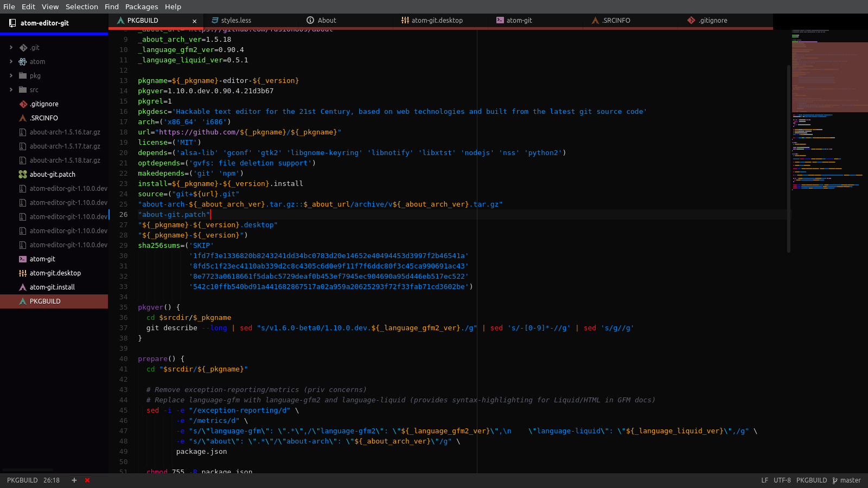868x488 pixels.
Task: Open the Edit menu
Action: [x=28, y=7]
